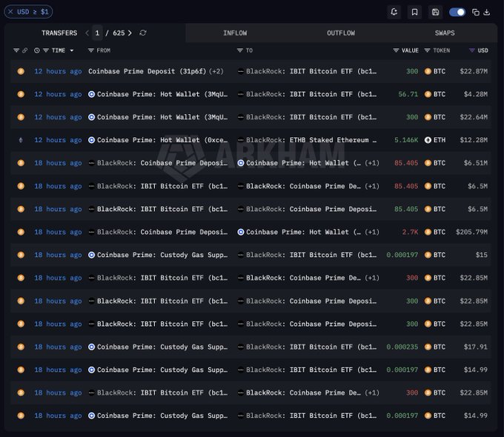Open the leftmost column filter icon
Viewport: 504px width, 437px height.
[16, 50]
